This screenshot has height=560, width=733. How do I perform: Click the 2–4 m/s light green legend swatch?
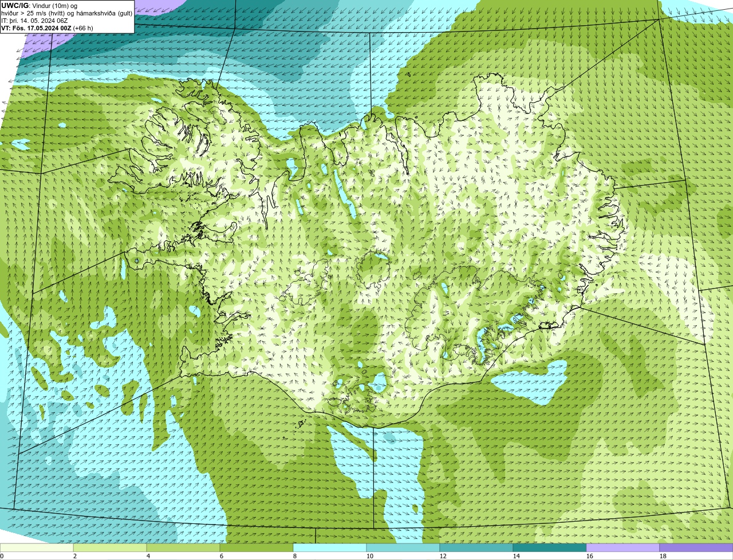coord(110,548)
